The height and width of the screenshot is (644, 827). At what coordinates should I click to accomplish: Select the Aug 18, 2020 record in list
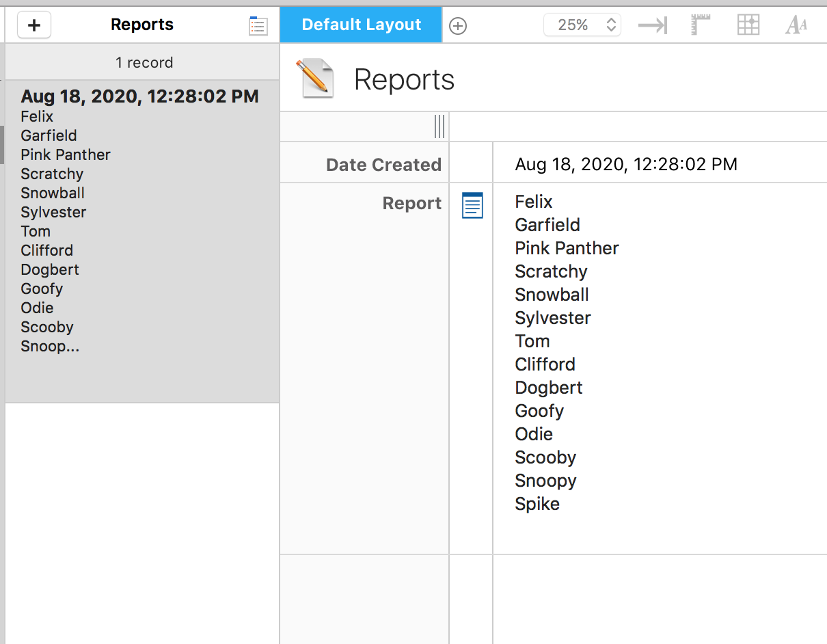click(x=140, y=97)
